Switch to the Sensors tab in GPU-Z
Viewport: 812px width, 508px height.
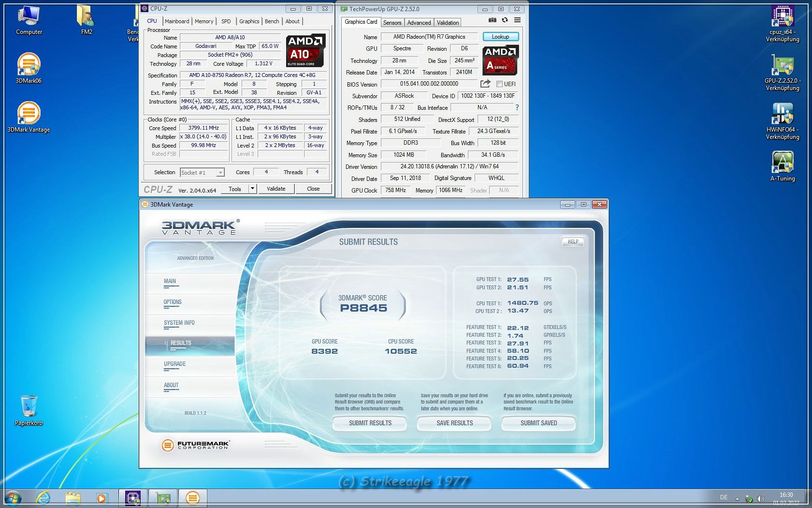point(392,23)
